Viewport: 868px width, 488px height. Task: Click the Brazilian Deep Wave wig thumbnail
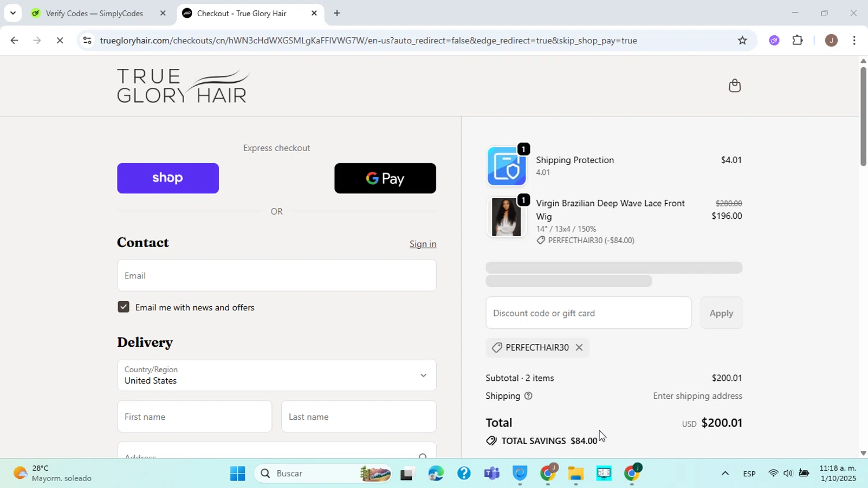pos(506,217)
